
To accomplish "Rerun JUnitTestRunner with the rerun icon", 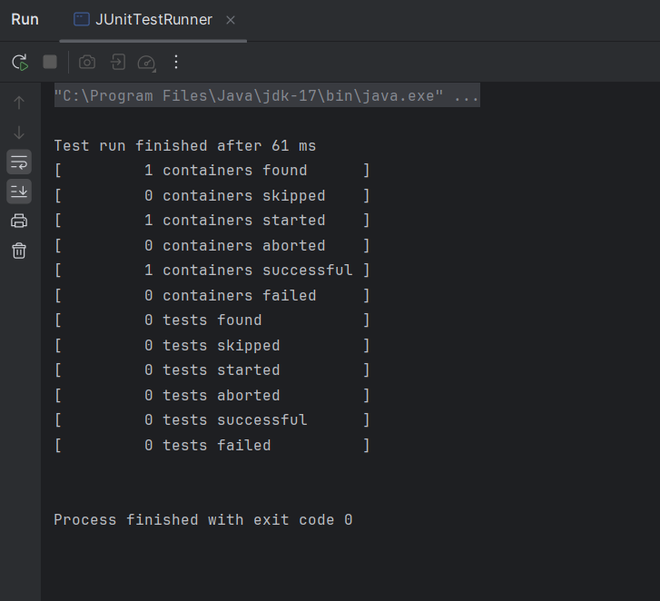I will tap(20, 62).
